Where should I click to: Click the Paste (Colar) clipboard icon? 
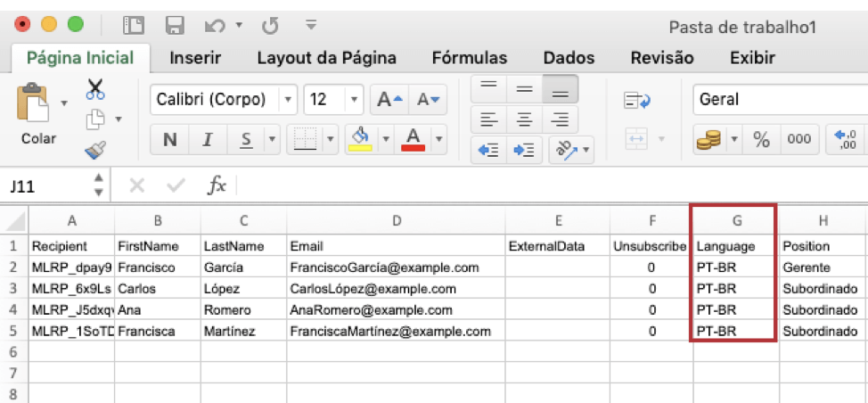coord(31,103)
